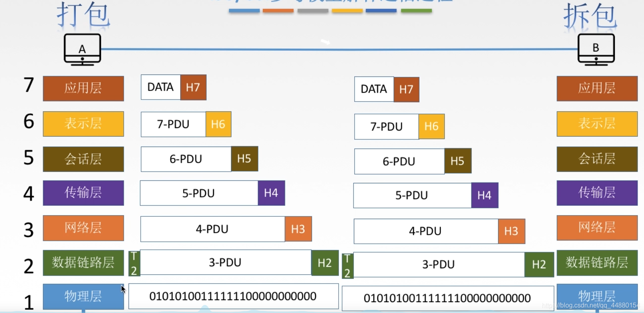Click layer number 4

coord(29,194)
